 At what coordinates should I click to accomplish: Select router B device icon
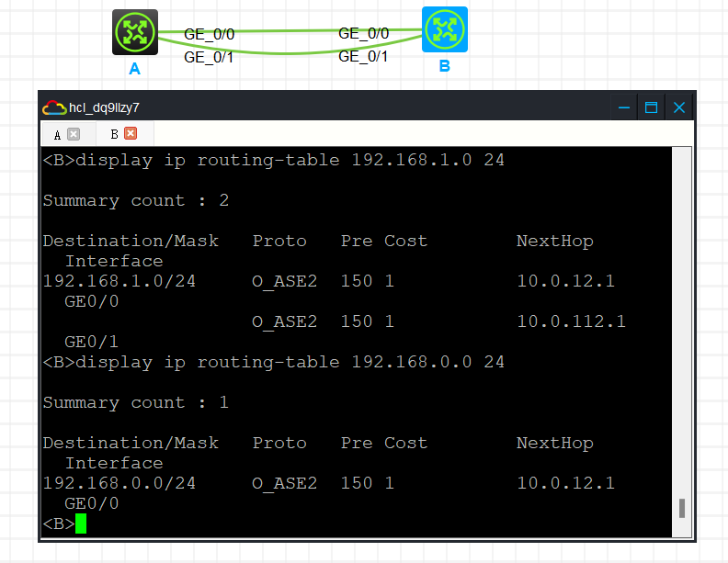click(x=444, y=29)
